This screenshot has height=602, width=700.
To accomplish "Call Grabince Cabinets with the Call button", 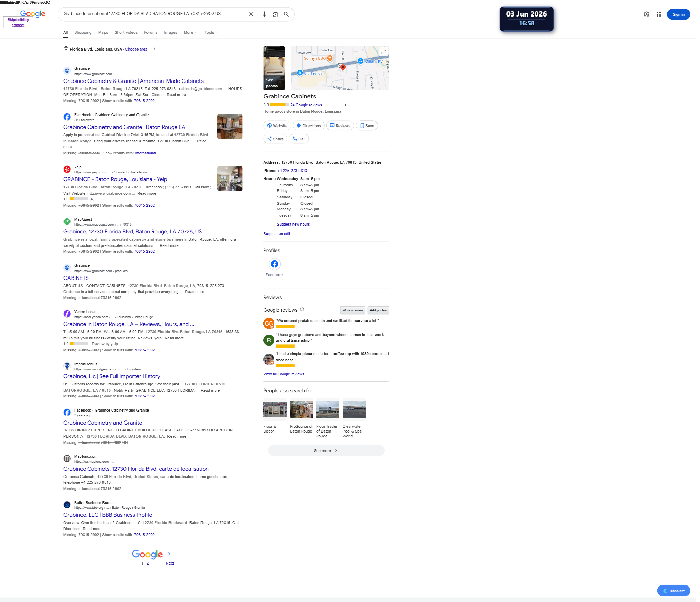I will point(299,139).
